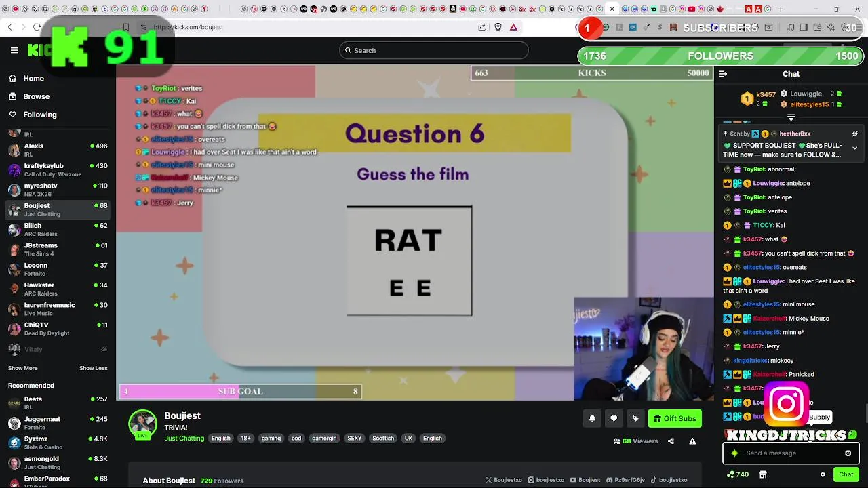Viewport: 868px width, 488px height.
Task: Hide the pinned message in chat
Action: [x=854, y=134]
